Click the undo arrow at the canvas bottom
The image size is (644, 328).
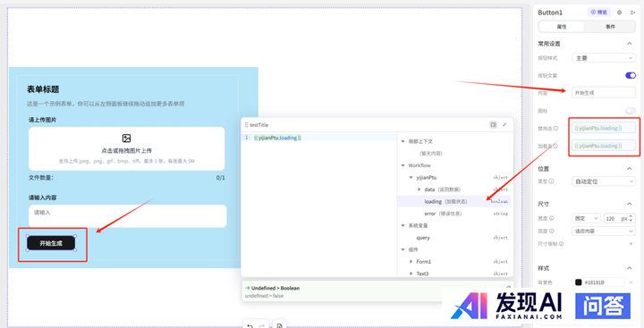tap(250, 325)
